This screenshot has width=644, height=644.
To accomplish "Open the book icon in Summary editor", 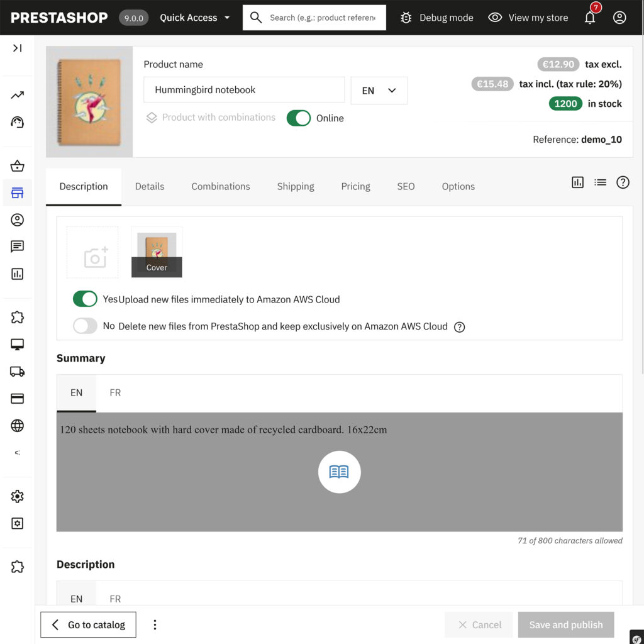I will pos(339,472).
